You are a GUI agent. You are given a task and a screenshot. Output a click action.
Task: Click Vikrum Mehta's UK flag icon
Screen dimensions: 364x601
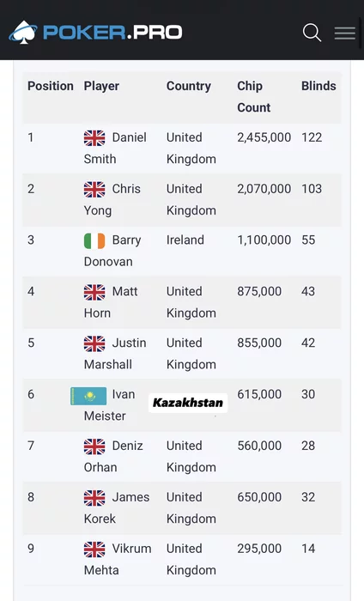point(94,549)
